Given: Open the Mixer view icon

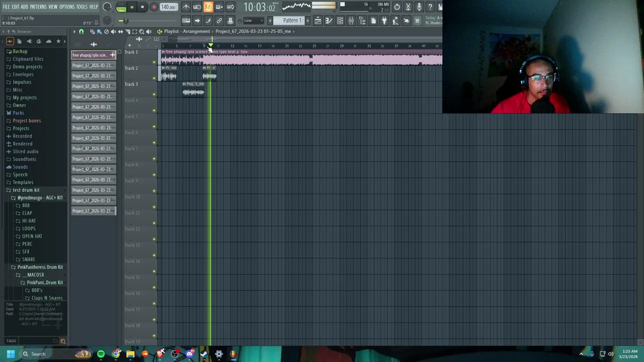Looking at the screenshot, I should click(351, 21).
